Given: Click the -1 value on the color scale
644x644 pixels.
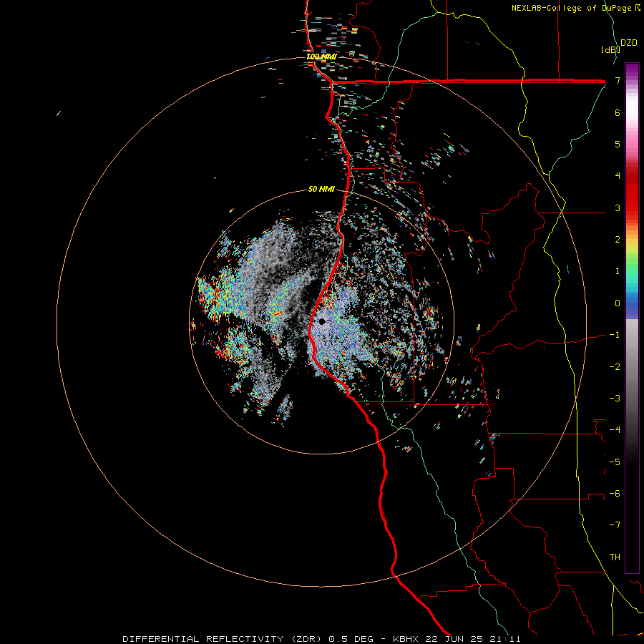Looking at the screenshot, I should point(615,335).
